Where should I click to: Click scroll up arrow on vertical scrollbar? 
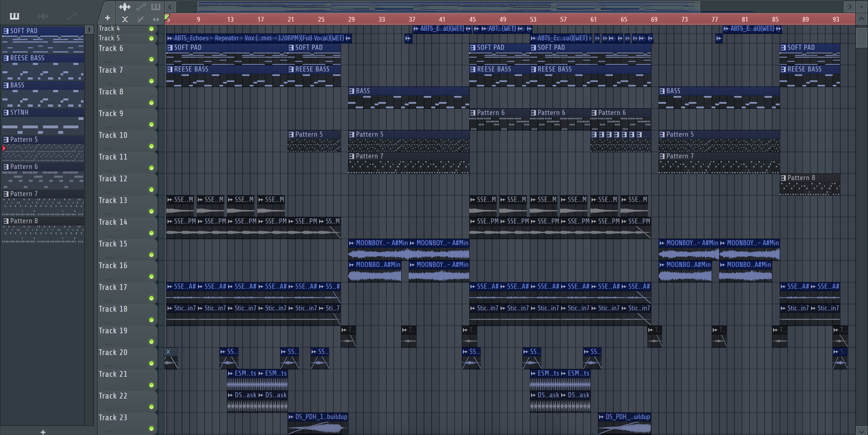point(862,19)
